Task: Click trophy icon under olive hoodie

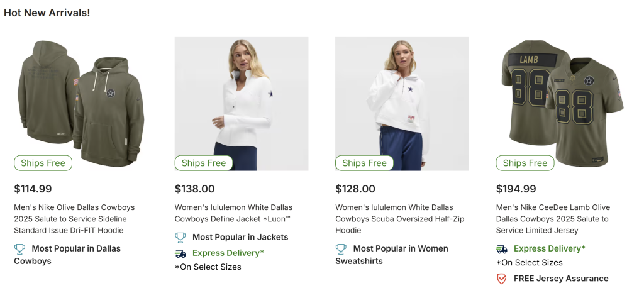Action: pos(19,248)
